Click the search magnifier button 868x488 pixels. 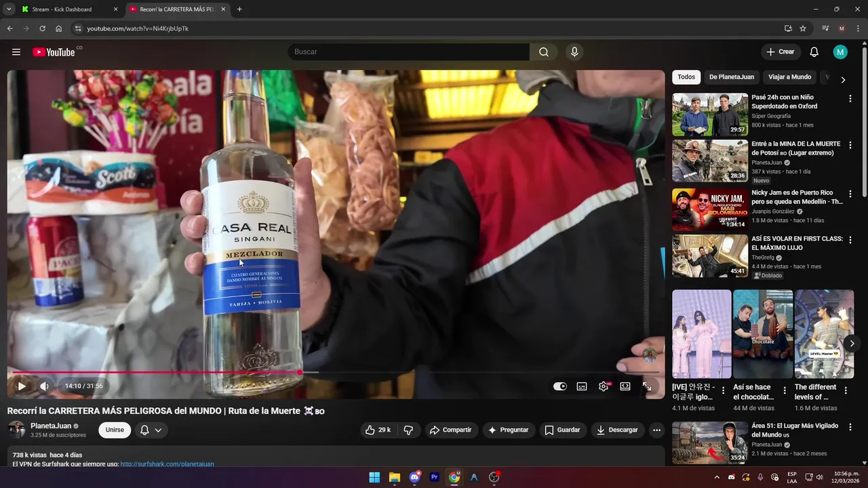point(544,52)
